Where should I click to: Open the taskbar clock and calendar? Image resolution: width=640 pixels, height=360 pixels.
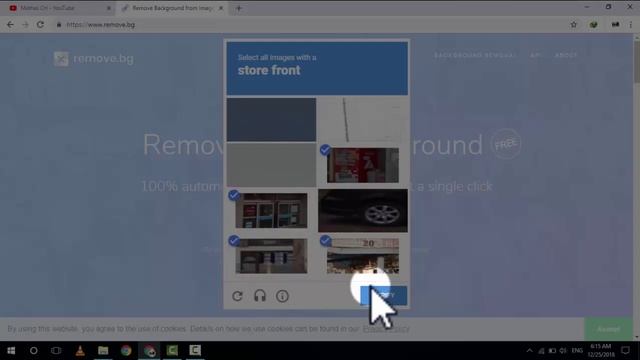[x=601, y=351]
